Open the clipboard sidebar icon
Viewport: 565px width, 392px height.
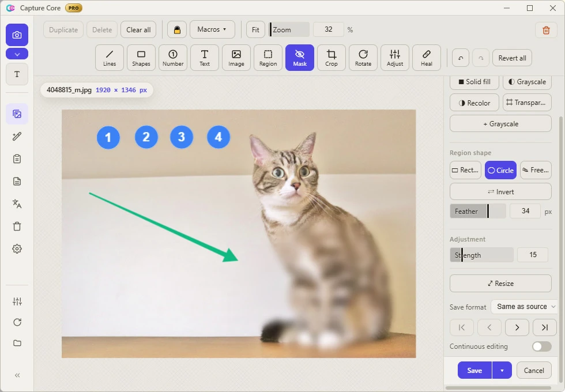(17, 159)
